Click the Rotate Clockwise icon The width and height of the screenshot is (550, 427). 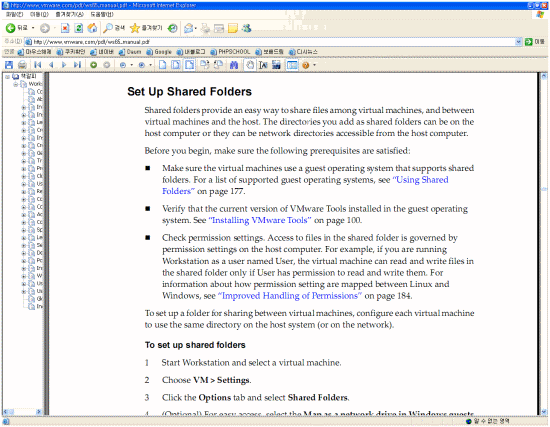[204, 65]
